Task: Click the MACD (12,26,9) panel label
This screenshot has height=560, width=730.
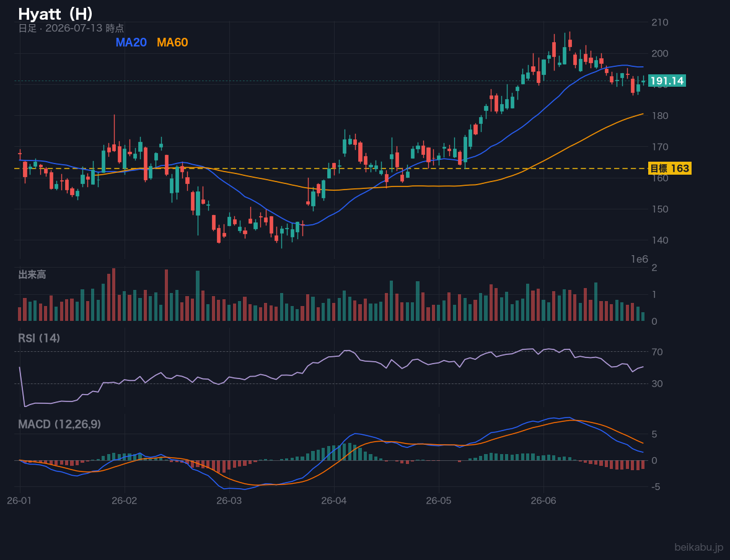Action: pos(59,424)
